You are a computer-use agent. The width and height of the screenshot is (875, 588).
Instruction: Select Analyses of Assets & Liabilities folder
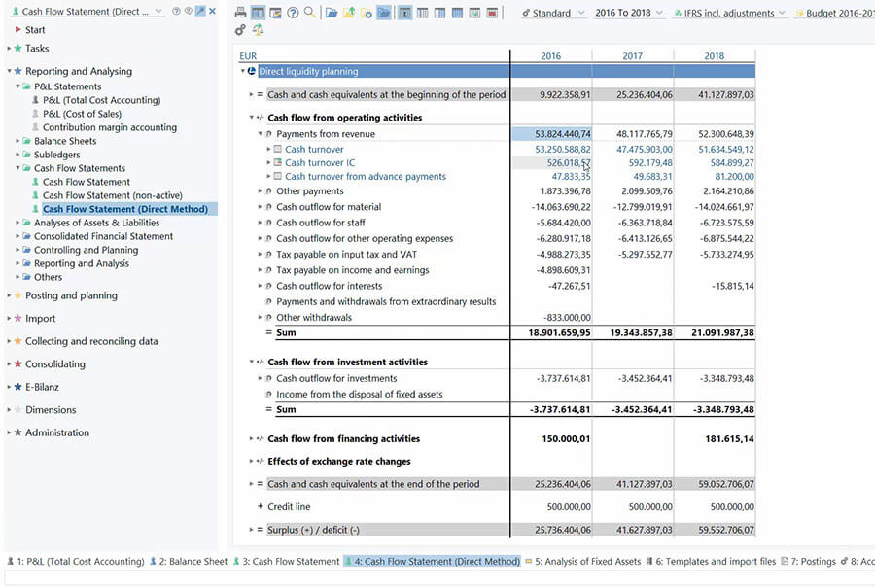96,223
